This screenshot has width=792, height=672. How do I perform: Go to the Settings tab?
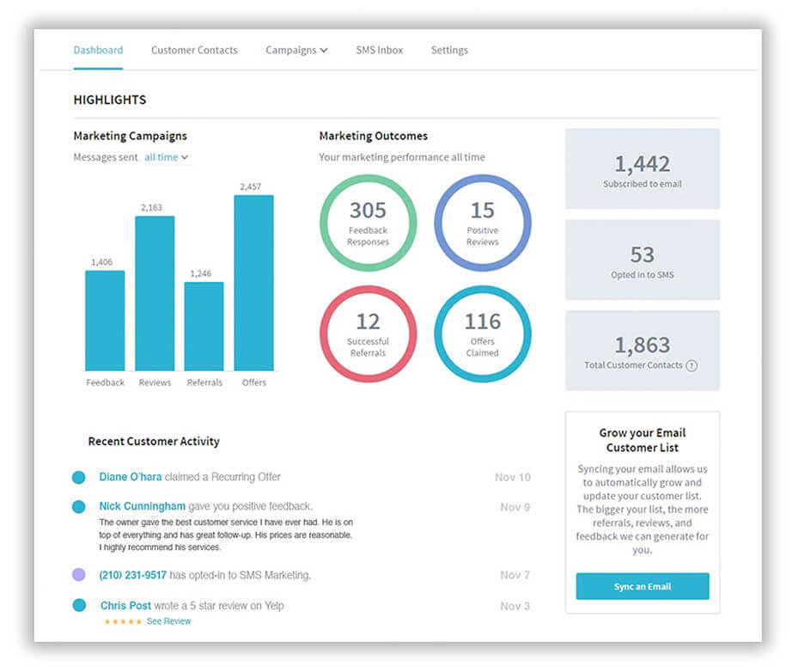coord(449,51)
